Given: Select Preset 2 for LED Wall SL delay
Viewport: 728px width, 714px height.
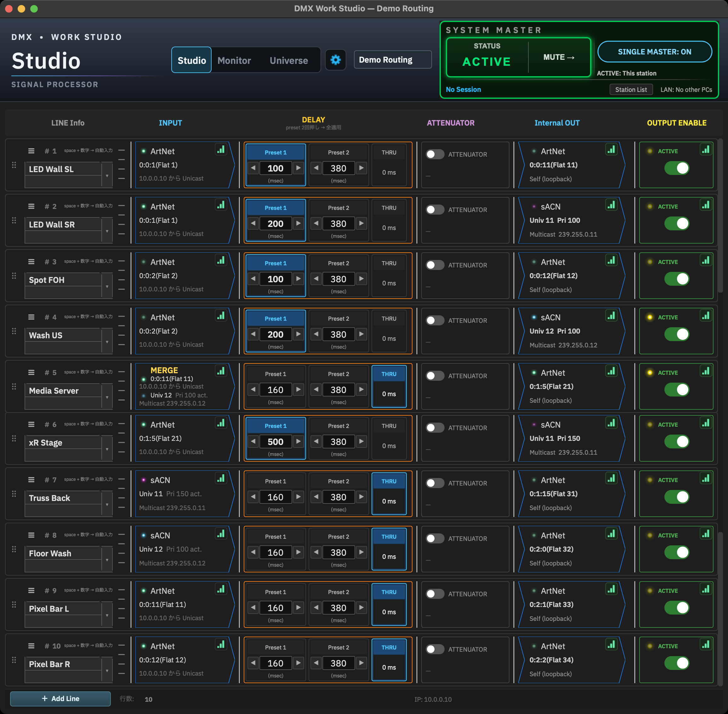Looking at the screenshot, I should (x=338, y=152).
